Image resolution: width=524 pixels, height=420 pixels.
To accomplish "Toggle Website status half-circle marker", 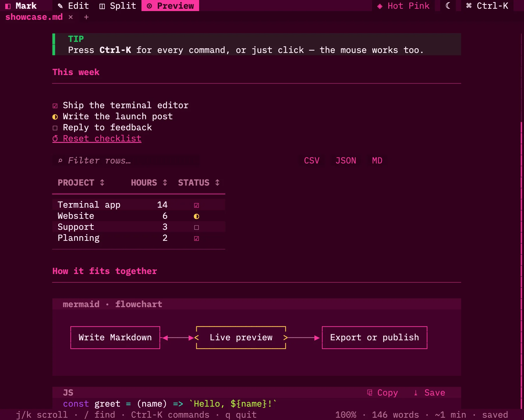I will point(196,216).
